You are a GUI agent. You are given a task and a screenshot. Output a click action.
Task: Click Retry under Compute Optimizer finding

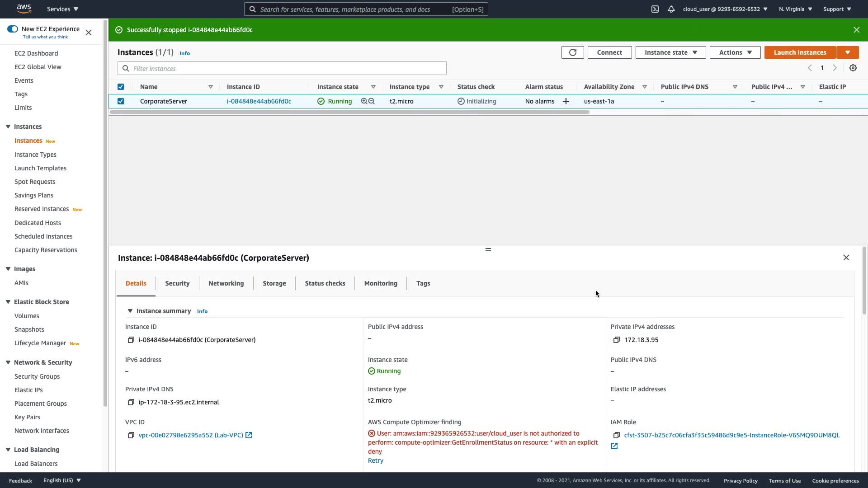(x=375, y=460)
